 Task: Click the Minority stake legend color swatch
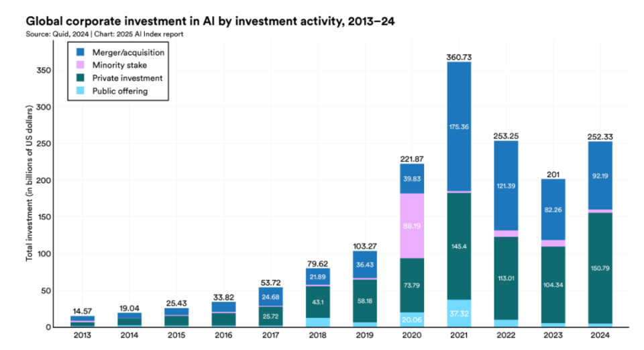pyautogui.click(x=80, y=64)
